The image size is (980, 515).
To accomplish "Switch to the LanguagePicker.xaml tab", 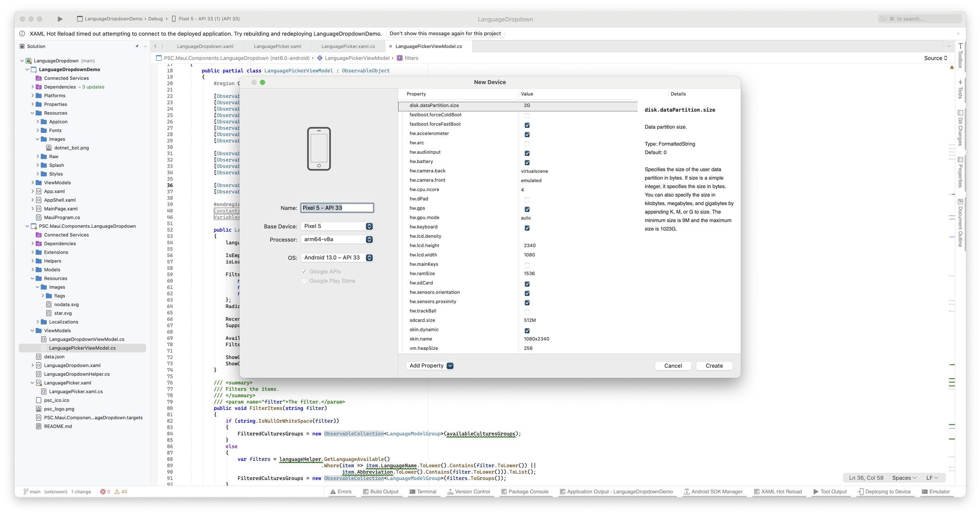I will [277, 46].
